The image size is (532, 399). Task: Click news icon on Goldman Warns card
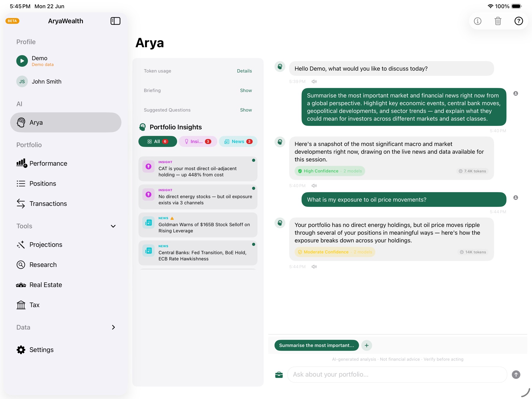click(148, 223)
